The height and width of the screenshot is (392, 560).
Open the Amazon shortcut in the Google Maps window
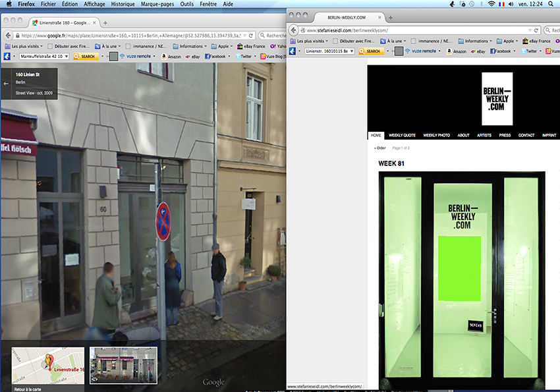point(171,57)
